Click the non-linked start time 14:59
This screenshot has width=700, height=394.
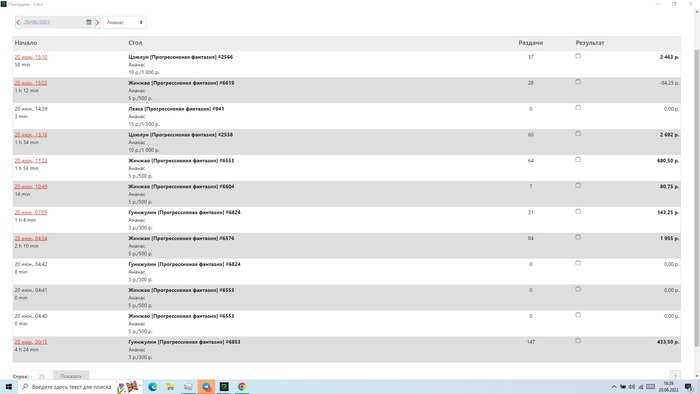31,109
